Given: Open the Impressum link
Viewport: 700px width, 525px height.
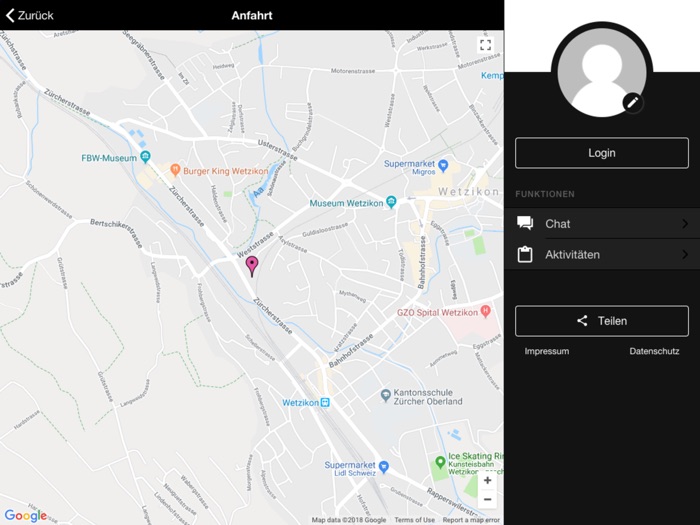Looking at the screenshot, I should click(547, 352).
